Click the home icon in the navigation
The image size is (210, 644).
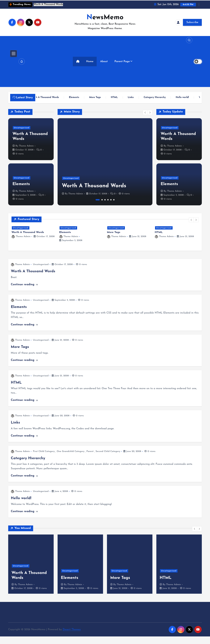pos(78,61)
